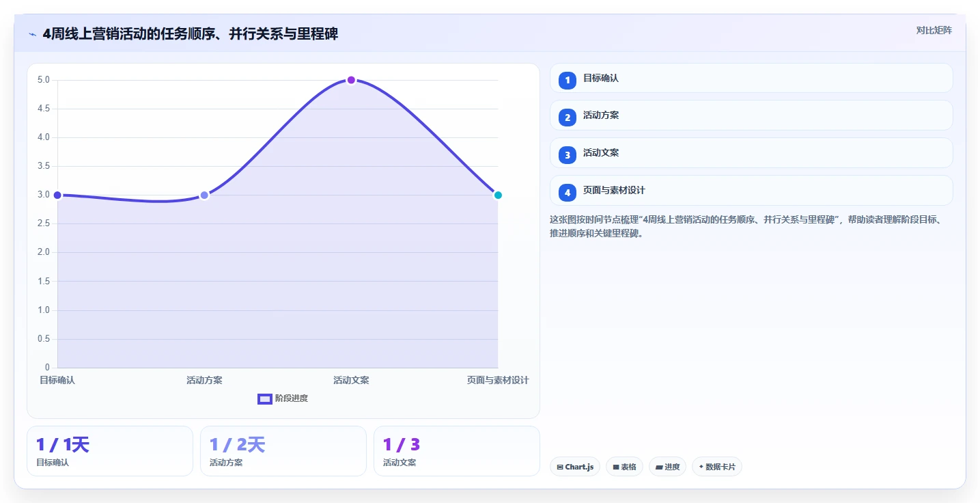Image resolution: width=980 pixels, height=503 pixels.
Task: Click the y-axis value 4.5
Action: (x=44, y=109)
